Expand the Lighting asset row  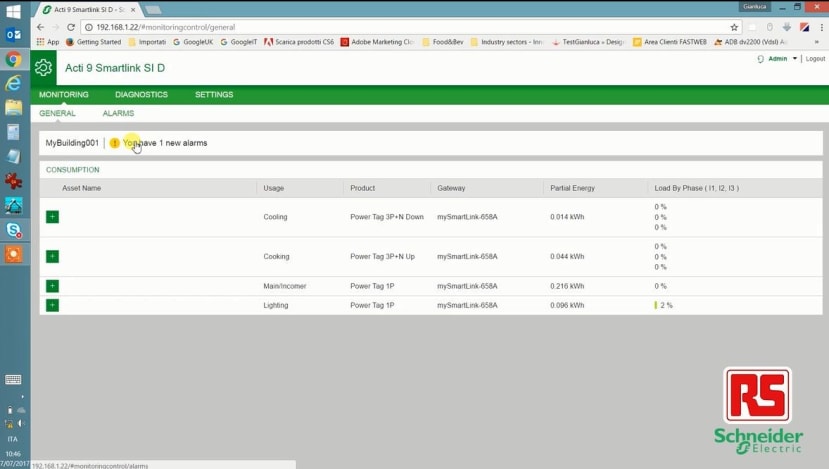[x=52, y=305]
